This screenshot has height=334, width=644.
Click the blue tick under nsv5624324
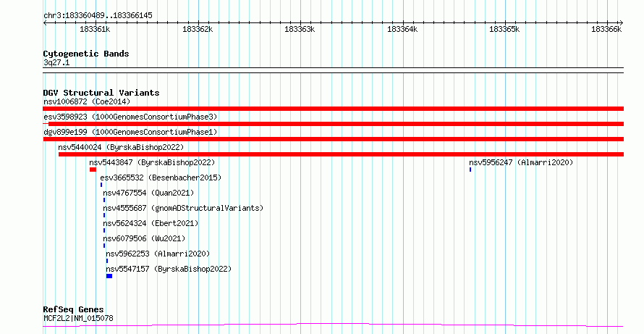tap(104, 230)
